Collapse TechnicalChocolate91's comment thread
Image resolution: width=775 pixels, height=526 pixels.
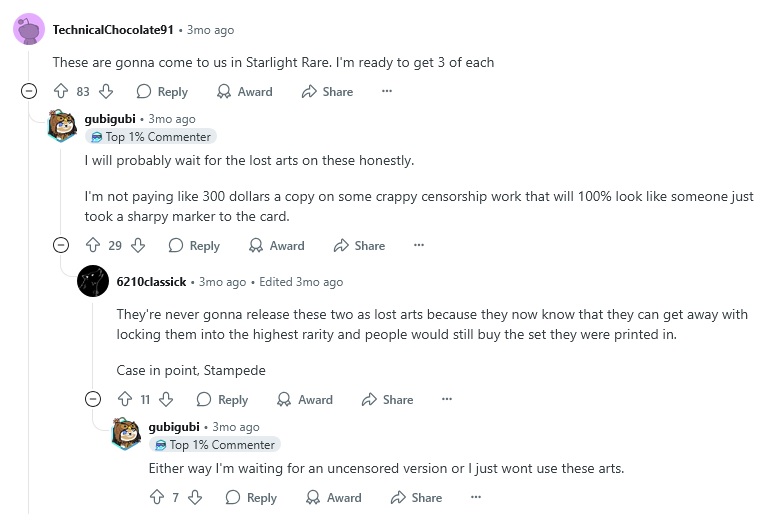point(29,91)
